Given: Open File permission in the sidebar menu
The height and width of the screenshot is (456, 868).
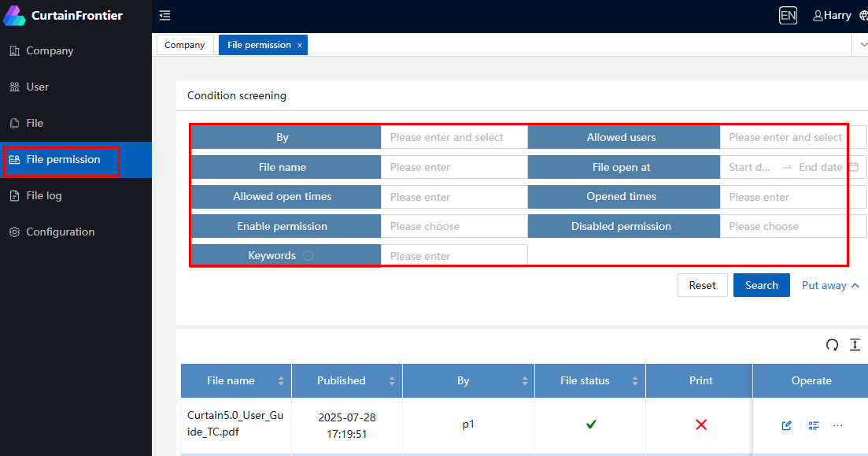Looking at the screenshot, I should click(x=76, y=160).
